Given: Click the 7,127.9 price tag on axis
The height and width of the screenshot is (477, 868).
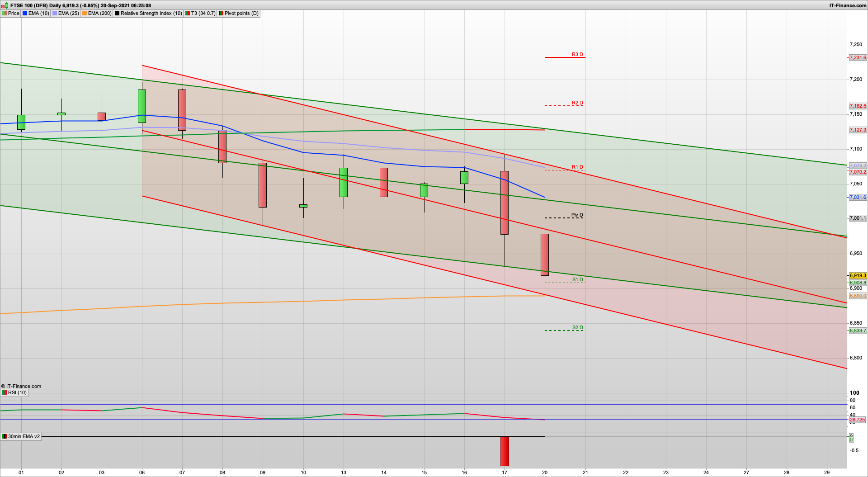Looking at the screenshot, I should tap(858, 130).
